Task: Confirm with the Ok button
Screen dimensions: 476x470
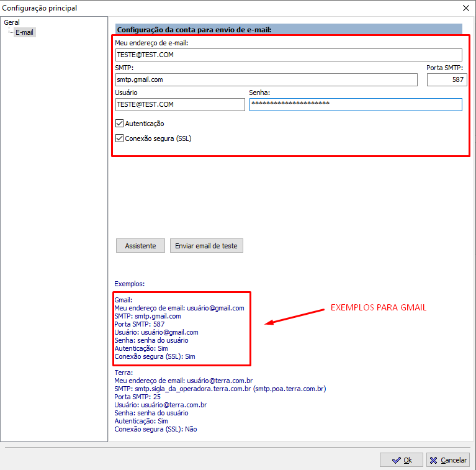Action: coord(402,460)
